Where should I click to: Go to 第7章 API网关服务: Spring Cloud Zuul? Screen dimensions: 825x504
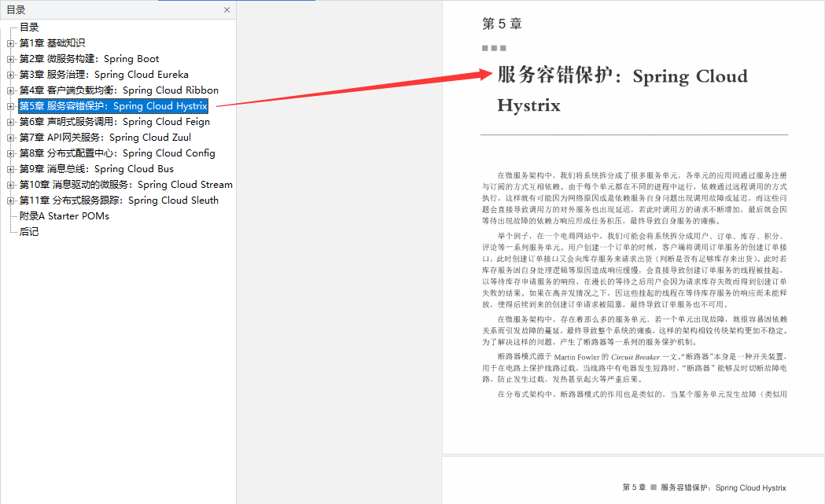(x=105, y=138)
